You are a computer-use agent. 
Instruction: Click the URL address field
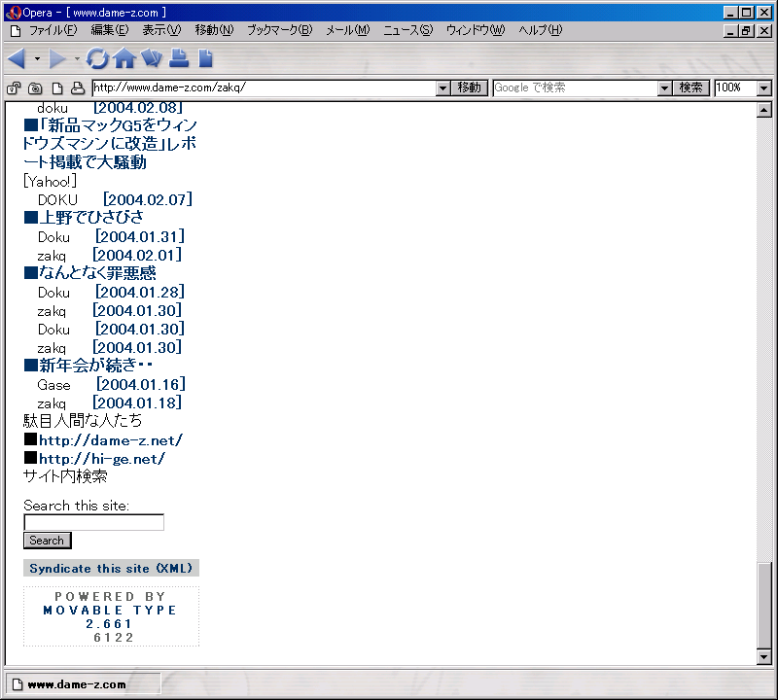tap(265, 88)
